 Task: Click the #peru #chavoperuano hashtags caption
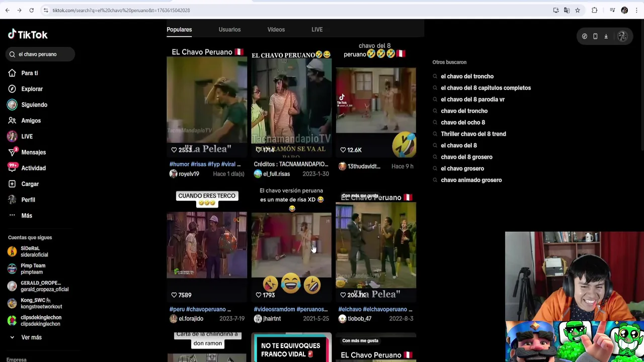pyautogui.click(x=200, y=309)
